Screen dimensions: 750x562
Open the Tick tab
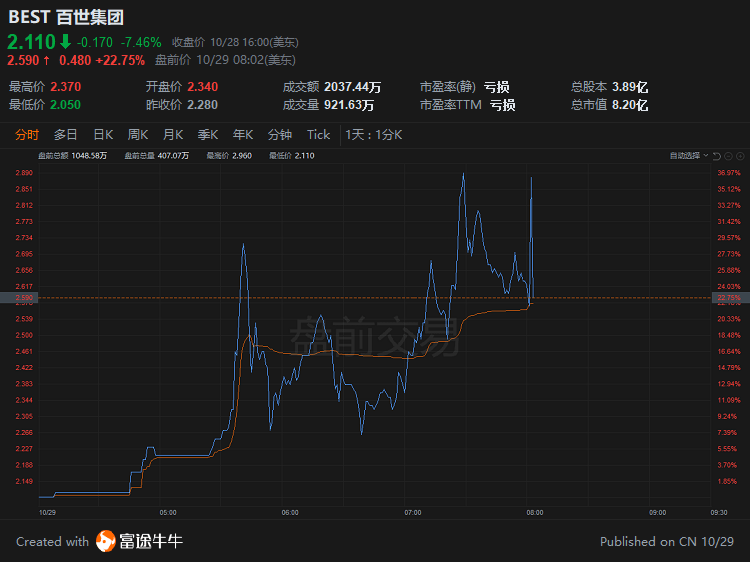click(318, 135)
